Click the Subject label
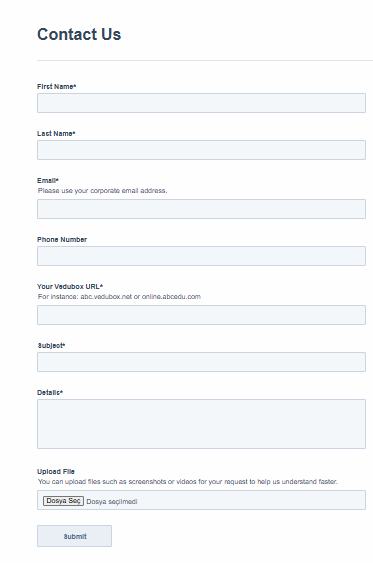This screenshot has height=563, width=373. point(51,345)
